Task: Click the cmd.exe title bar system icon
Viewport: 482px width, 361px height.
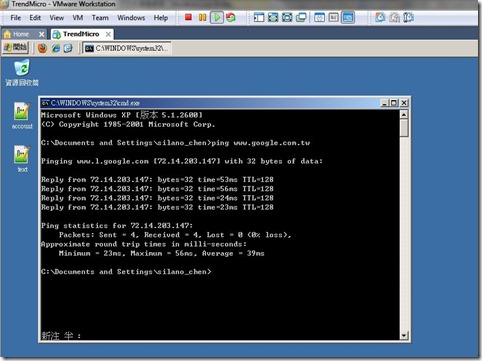Action: pyautogui.click(x=45, y=103)
